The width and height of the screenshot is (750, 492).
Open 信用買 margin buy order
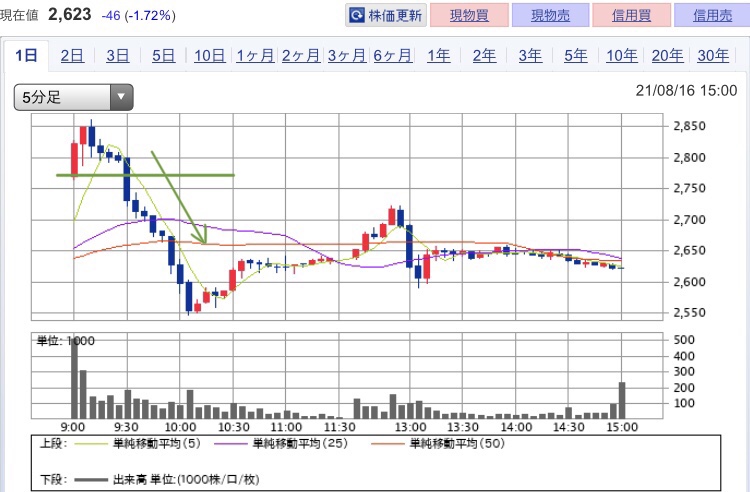click(x=631, y=15)
